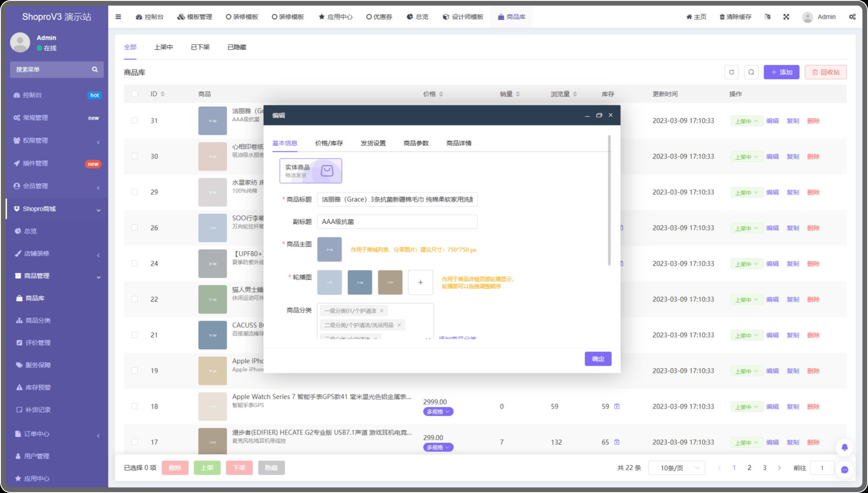The image size is (868, 493).
Task: Click the fullscreen icon in the top bar
Action: [786, 17]
